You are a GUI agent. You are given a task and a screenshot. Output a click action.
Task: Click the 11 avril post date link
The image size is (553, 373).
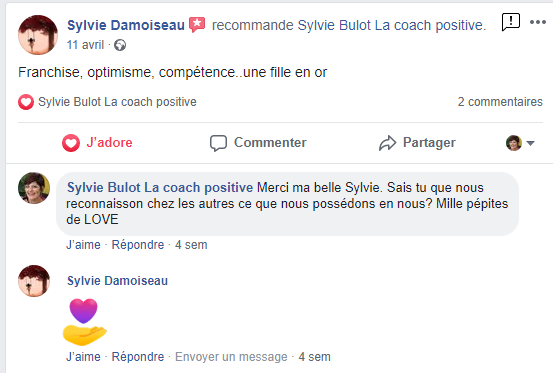click(85, 45)
